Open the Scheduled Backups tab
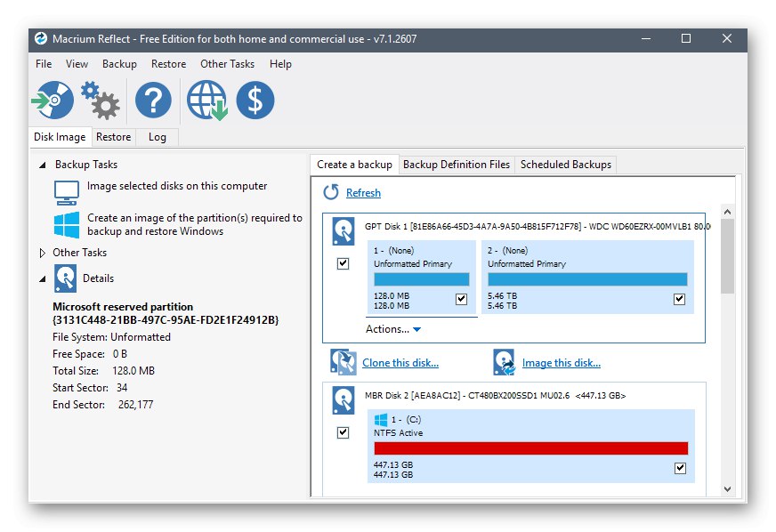 [566, 165]
